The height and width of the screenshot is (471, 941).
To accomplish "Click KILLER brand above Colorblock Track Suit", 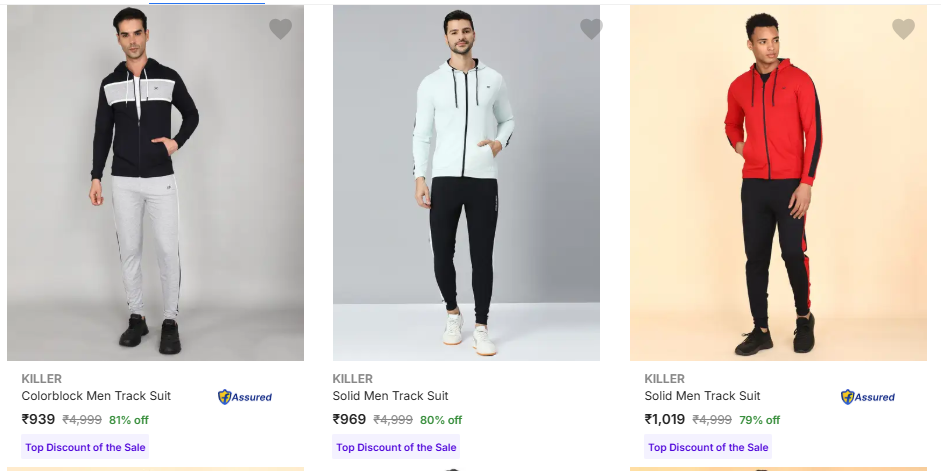I will tap(42, 379).
